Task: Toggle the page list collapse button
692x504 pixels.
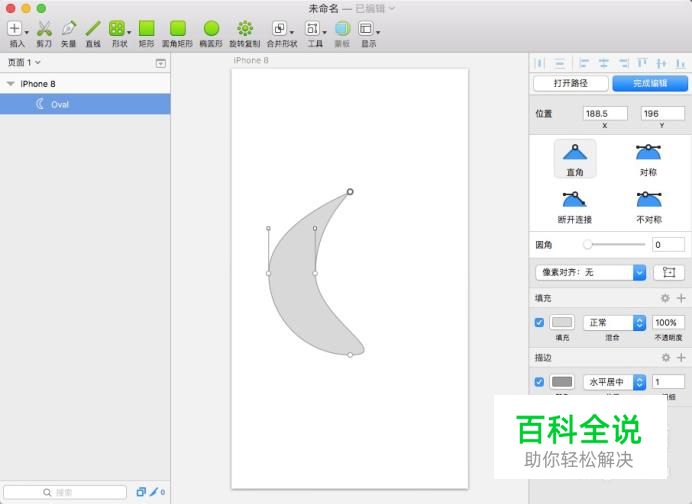Action: 161,63
